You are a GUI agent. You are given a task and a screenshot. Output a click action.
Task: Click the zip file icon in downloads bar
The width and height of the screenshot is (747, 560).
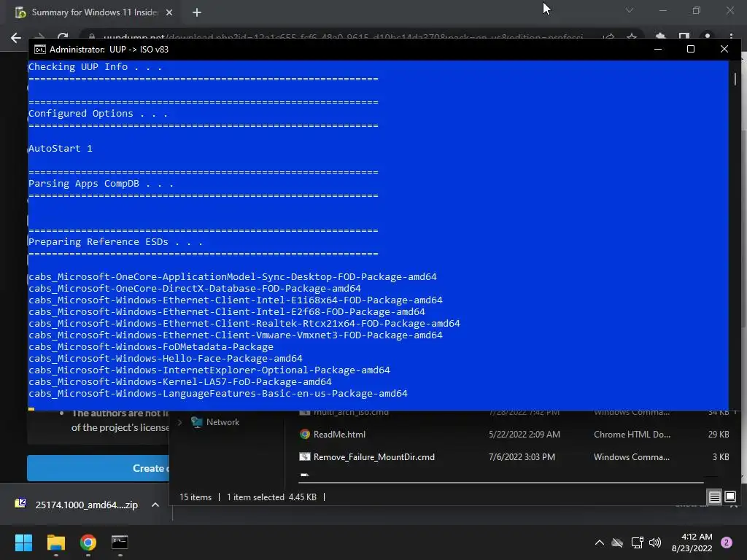[x=20, y=503]
